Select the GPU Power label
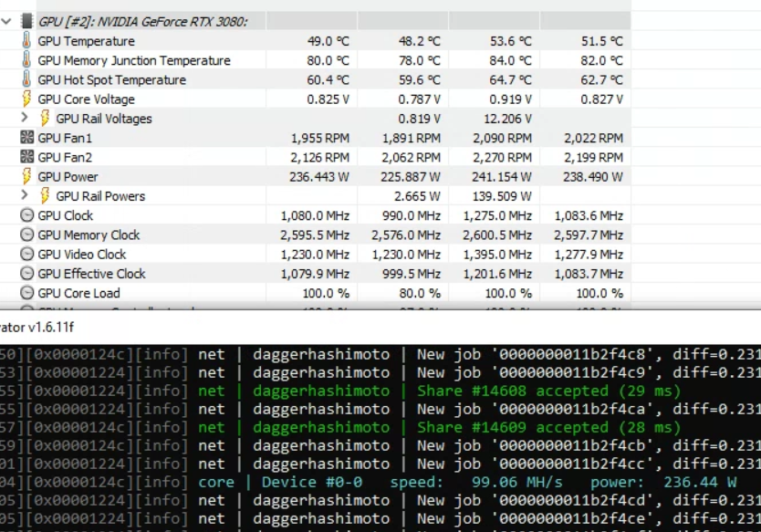The height and width of the screenshot is (532, 761). (68, 177)
